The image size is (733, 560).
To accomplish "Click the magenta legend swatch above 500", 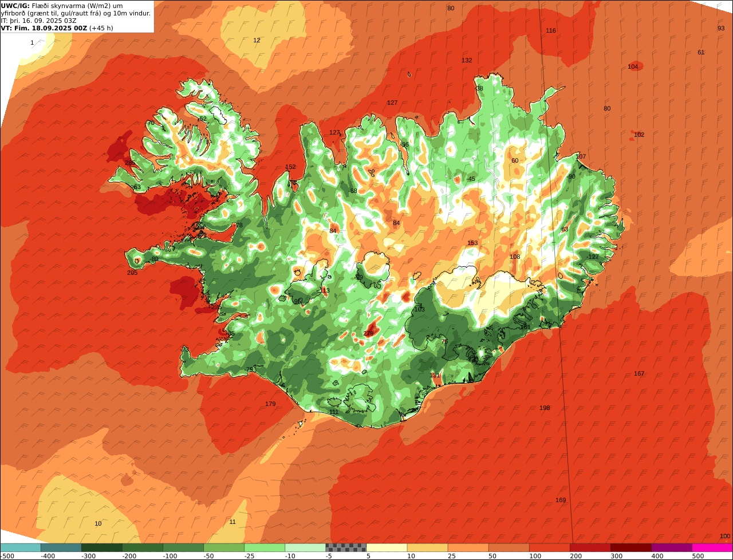I will tap(712, 547).
